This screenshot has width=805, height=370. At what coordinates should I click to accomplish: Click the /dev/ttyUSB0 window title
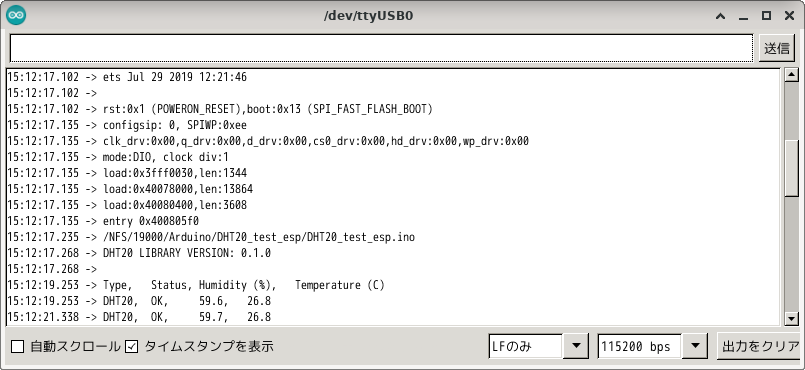pos(368,16)
